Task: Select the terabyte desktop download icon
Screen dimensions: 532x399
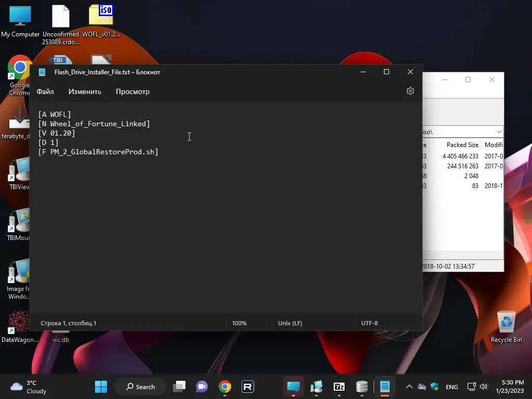Action: [x=15, y=124]
